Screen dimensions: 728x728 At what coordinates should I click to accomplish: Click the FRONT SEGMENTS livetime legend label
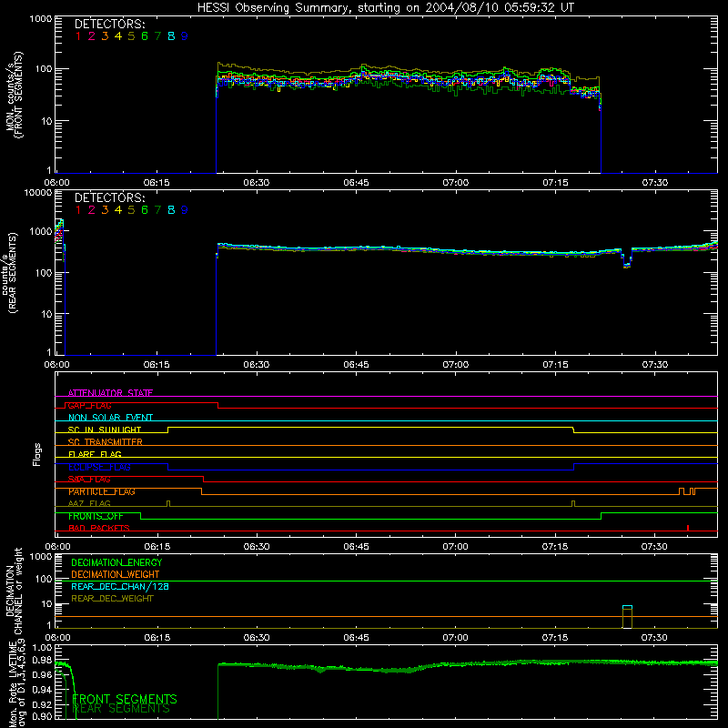125,699
